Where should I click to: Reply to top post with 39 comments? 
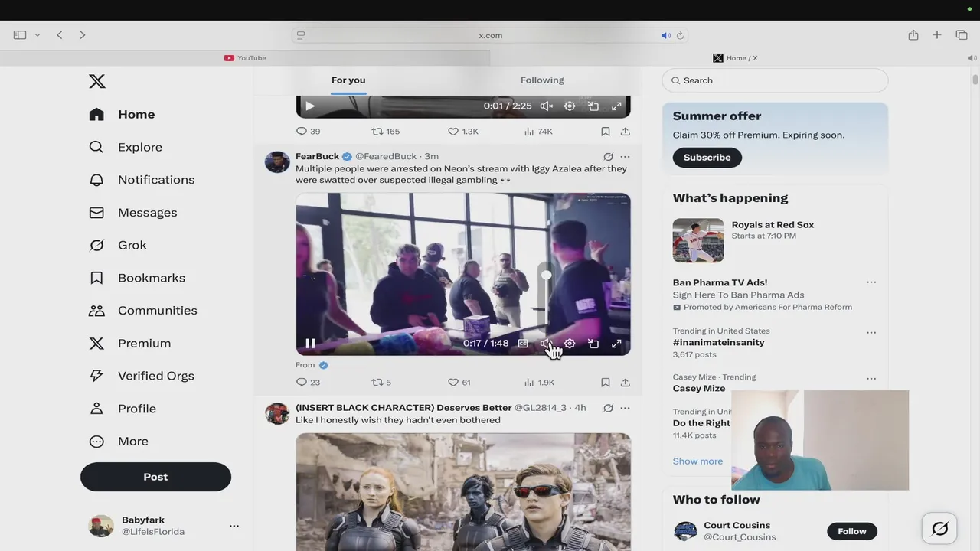[309, 132]
